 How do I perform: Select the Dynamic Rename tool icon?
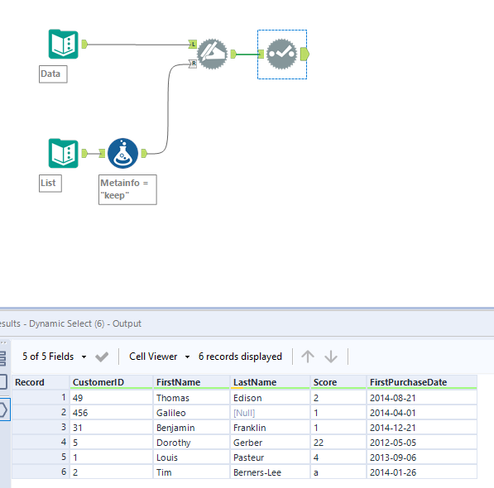212,54
